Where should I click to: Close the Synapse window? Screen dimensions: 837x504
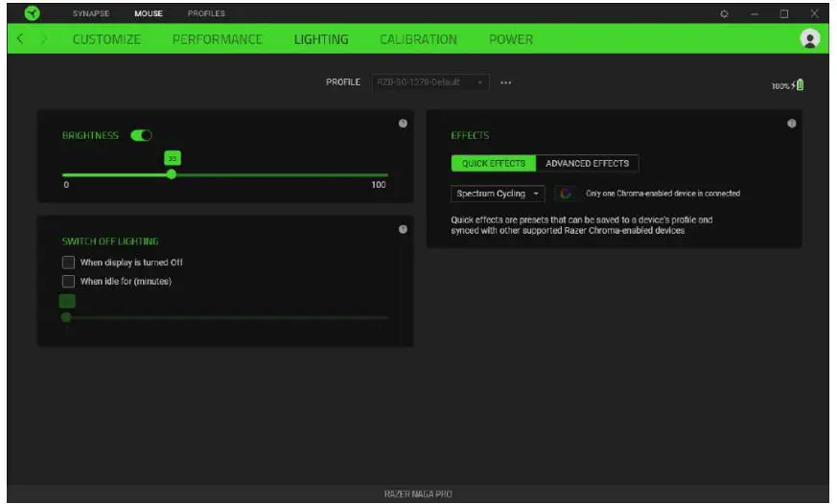pos(814,13)
